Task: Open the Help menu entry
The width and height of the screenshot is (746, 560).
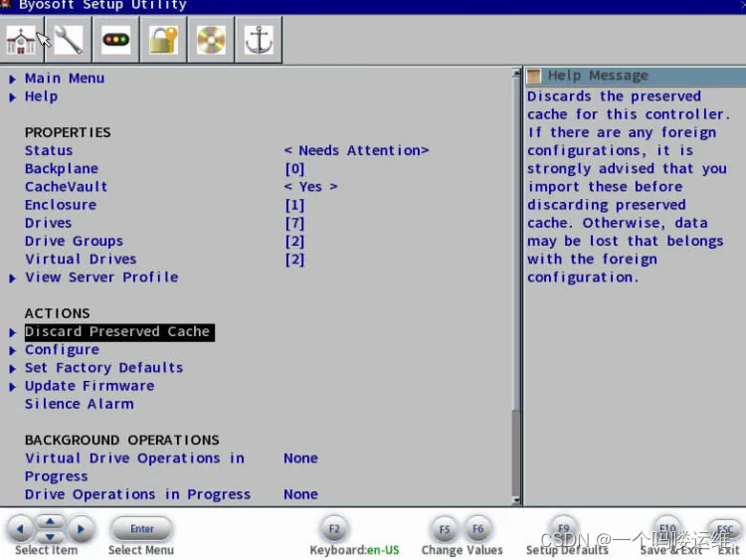Action: [42, 96]
